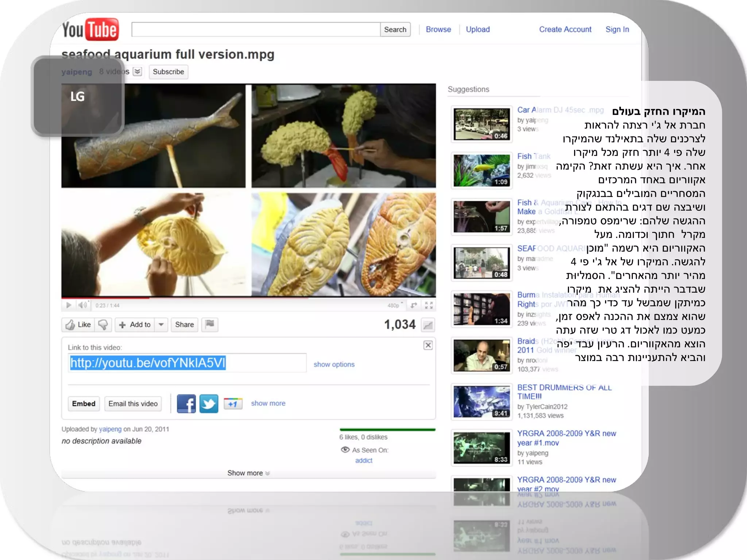Share the video on Facebook
Screen dimensions: 747x560
tap(186, 404)
